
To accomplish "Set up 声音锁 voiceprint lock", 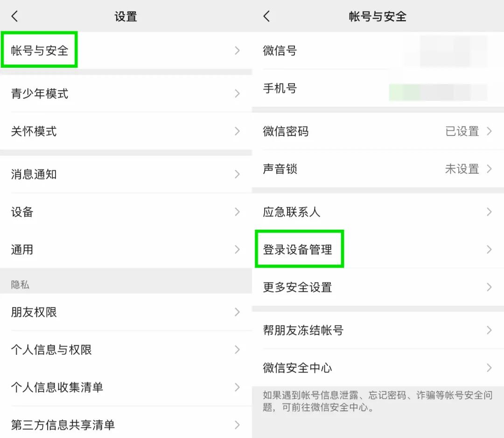I will 378,169.
